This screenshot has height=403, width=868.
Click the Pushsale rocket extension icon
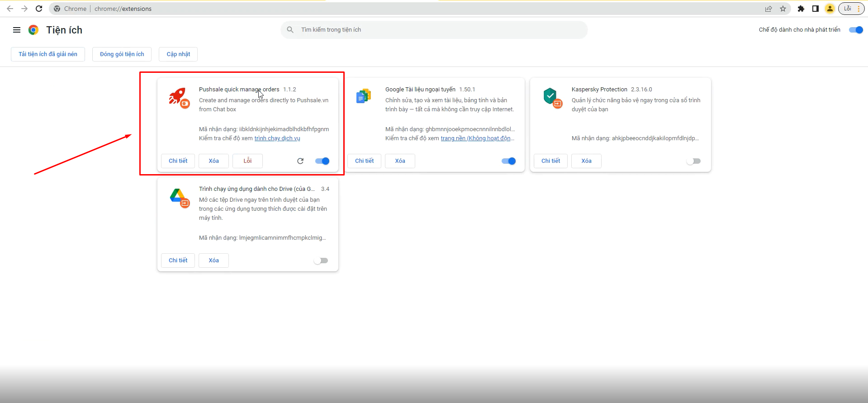pos(178,97)
